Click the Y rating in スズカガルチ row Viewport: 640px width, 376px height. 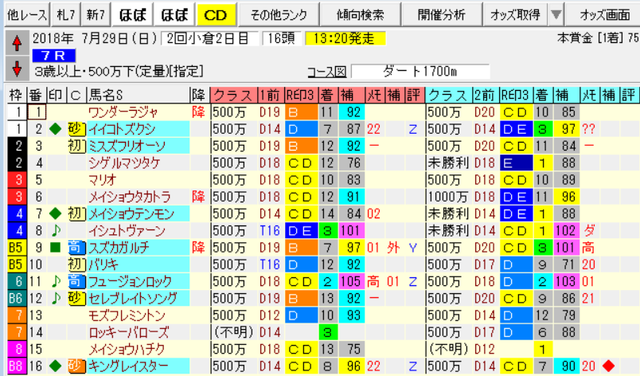[x=413, y=247]
